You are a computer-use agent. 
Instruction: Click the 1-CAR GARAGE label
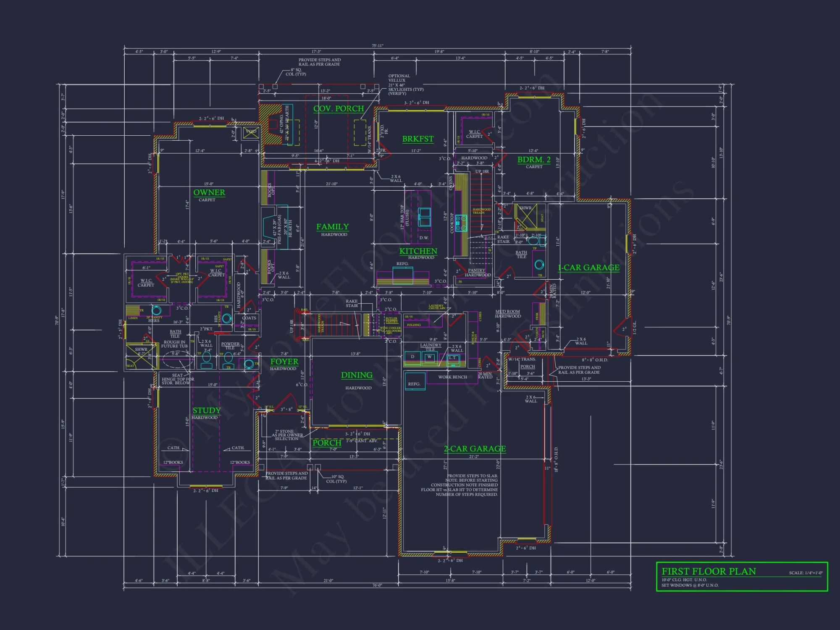[x=588, y=267]
